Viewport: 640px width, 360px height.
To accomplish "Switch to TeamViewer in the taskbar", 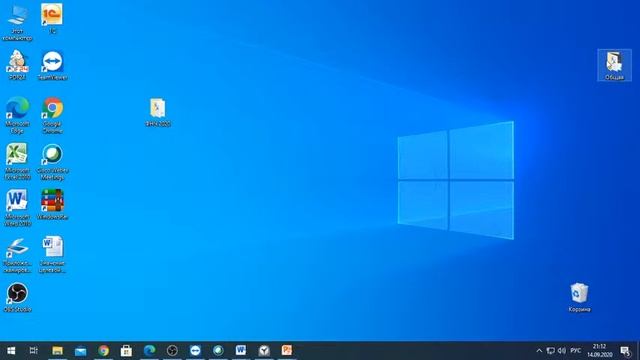I will 195,351.
